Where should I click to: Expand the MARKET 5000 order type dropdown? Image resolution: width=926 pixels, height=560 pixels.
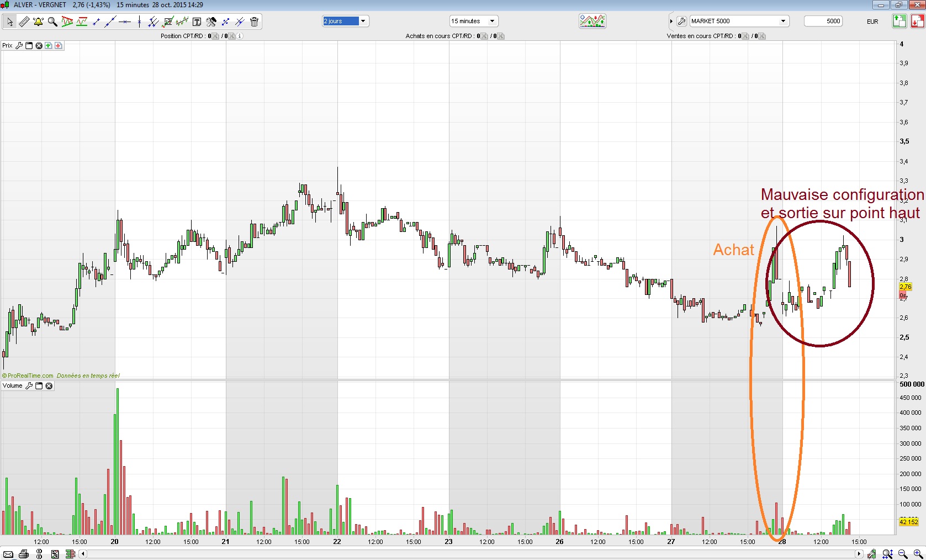(782, 21)
